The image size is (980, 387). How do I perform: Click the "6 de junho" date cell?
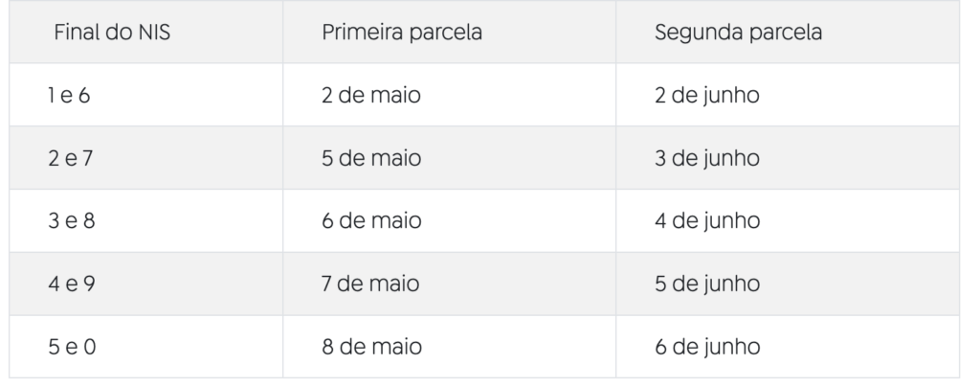click(x=707, y=347)
